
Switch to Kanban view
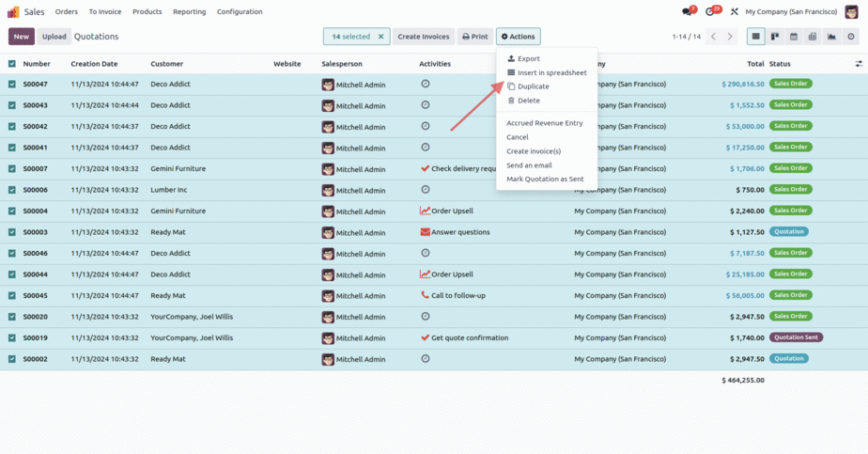pos(775,37)
